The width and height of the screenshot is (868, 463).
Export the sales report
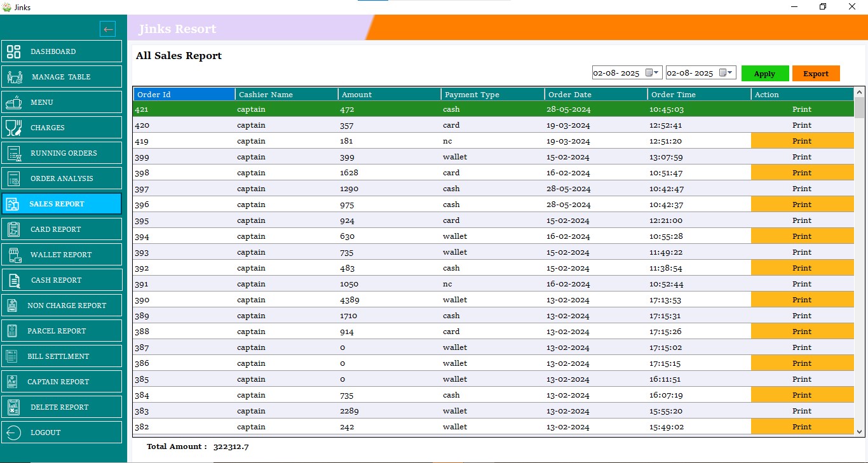coord(816,74)
